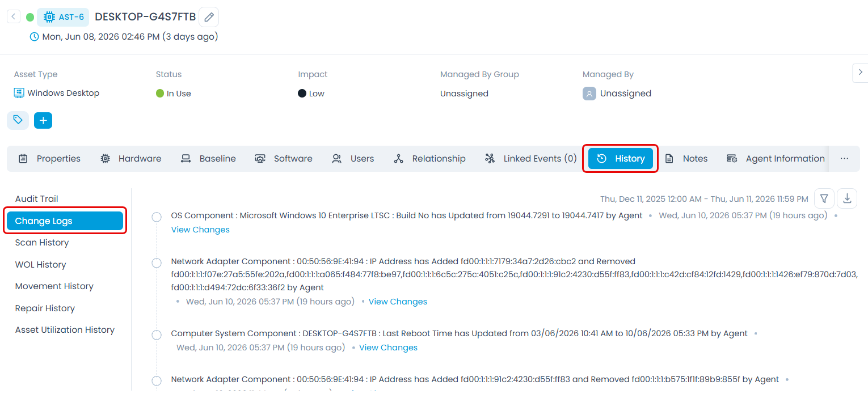Click the In Use status value
This screenshot has height=398, width=868.
tap(174, 94)
